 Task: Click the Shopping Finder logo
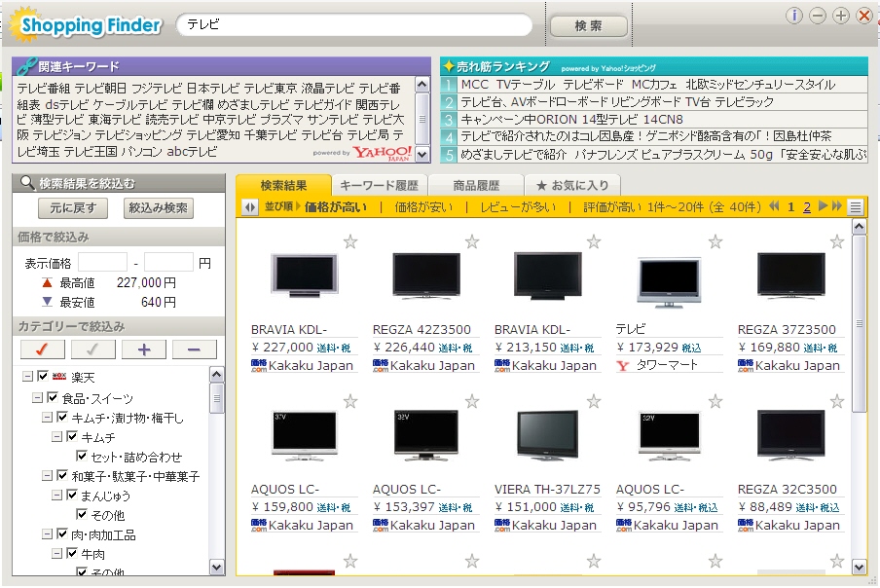coord(86,24)
